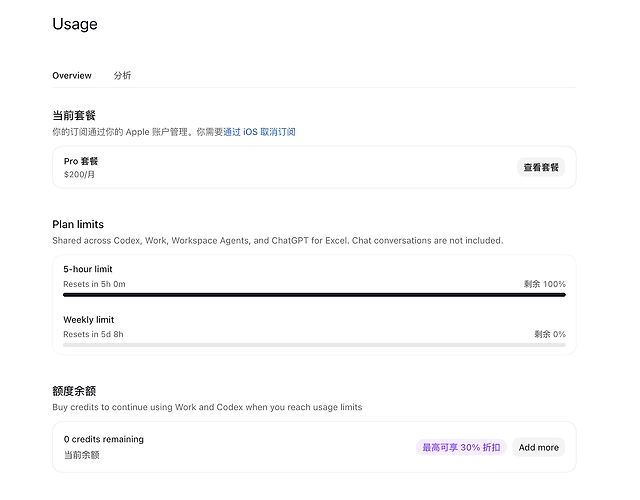Click the 0 credits remaining text
This screenshot has height=500, width=640.
[x=104, y=439]
